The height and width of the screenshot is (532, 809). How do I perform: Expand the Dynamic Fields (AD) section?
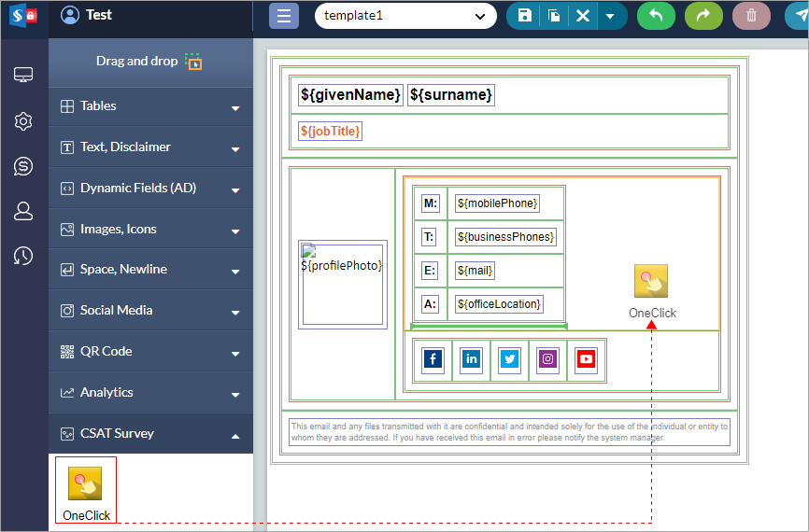pos(150,188)
